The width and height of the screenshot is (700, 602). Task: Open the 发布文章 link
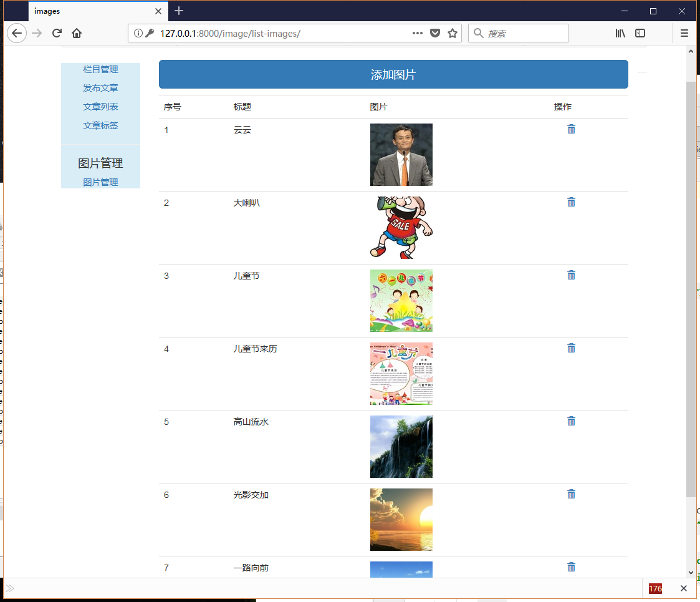(100, 88)
